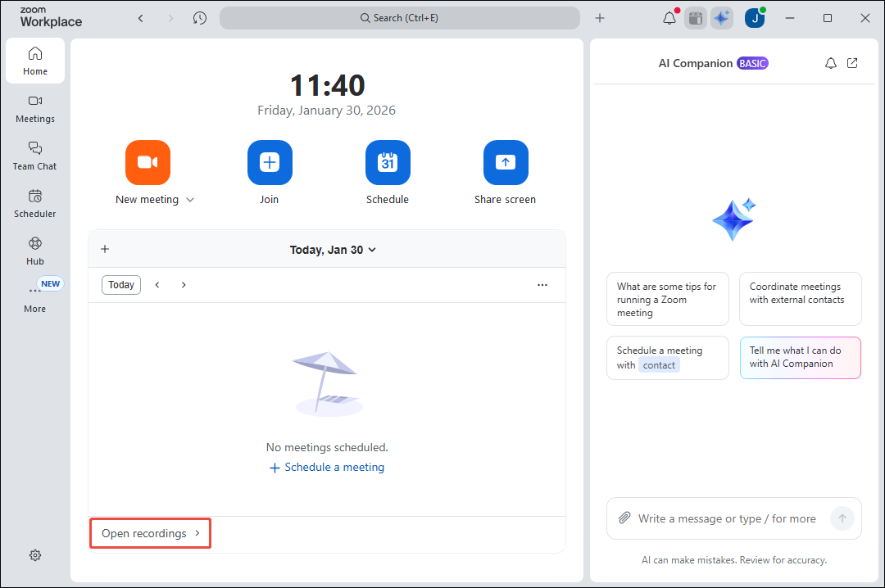Screen dimensions: 885x588
Task: Open the Home tab in sidebar
Action: (35, 61)
